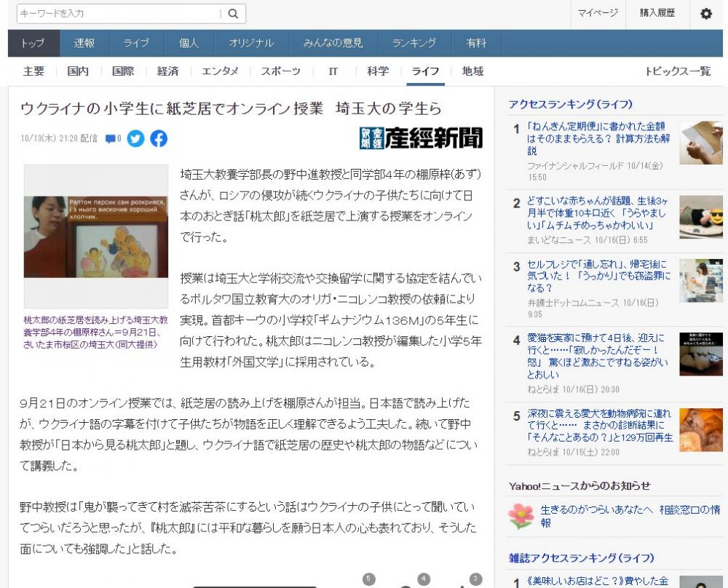This screenshot has height=588, width=728.
Task: Open the マイページ link
Action: [598, 13]
